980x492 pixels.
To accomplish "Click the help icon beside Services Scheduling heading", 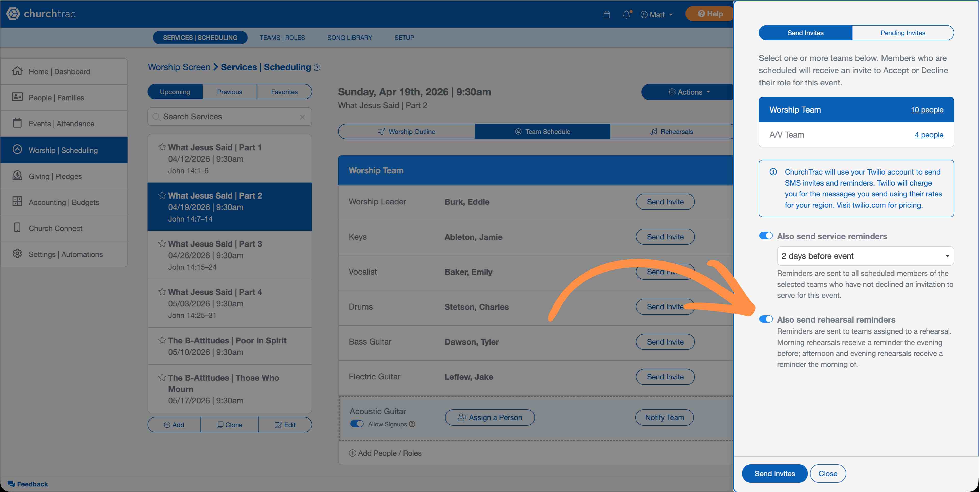I will 317,68.
